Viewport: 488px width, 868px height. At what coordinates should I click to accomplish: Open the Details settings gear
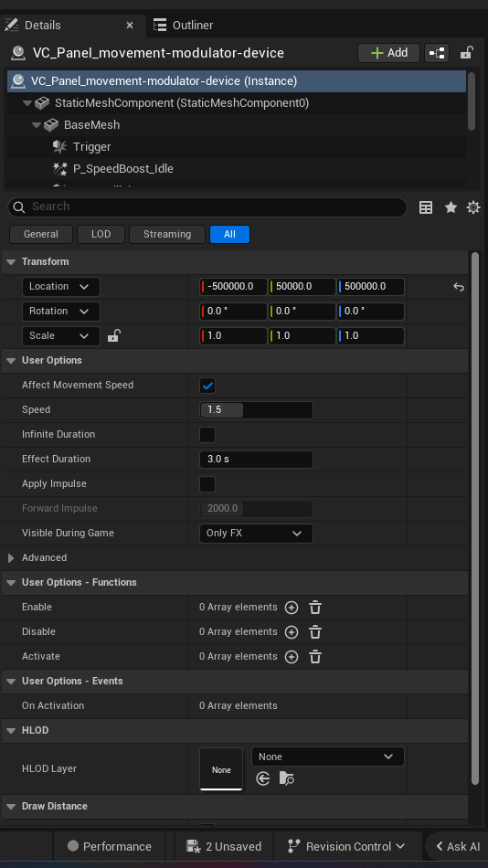click(x=473, y=207)
